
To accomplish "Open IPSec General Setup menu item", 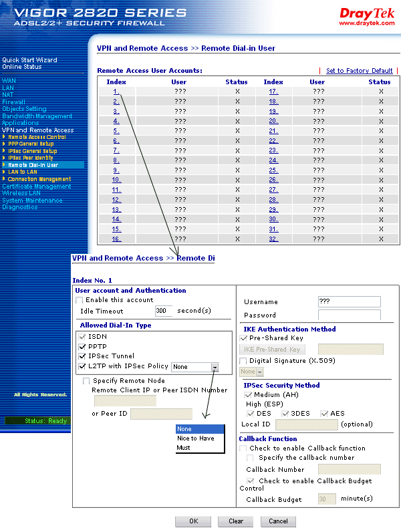I will 33,151.
